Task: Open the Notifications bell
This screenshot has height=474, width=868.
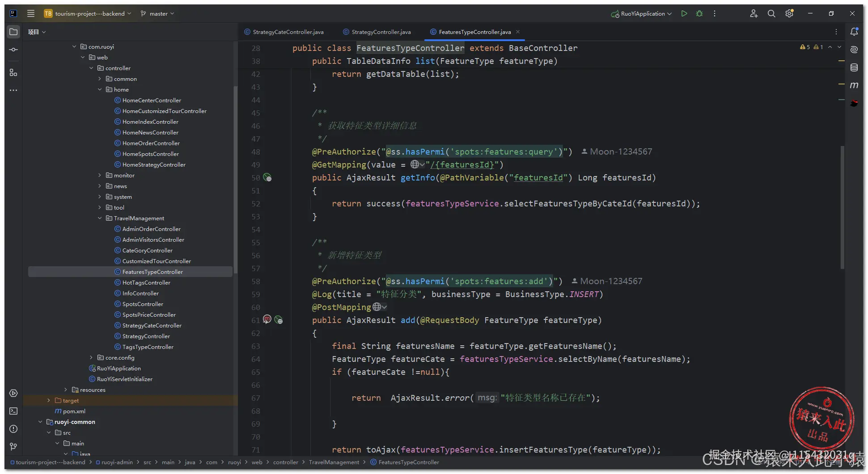Action: click(854, 32)
